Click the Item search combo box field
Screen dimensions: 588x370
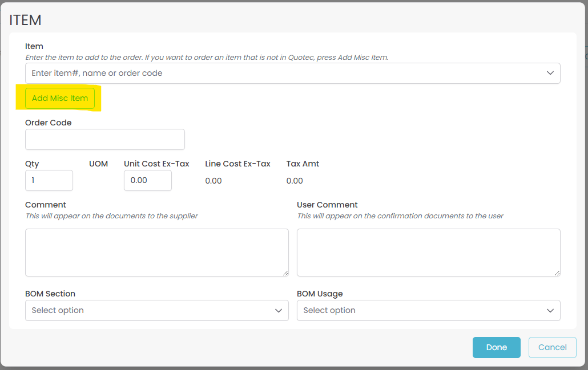point(285,73)
